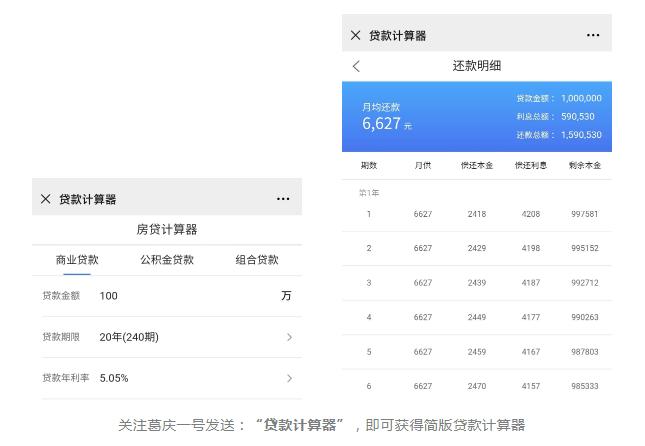
Task: Switch to the 组合贷款 tab
Action: click(x=257, y=260)
